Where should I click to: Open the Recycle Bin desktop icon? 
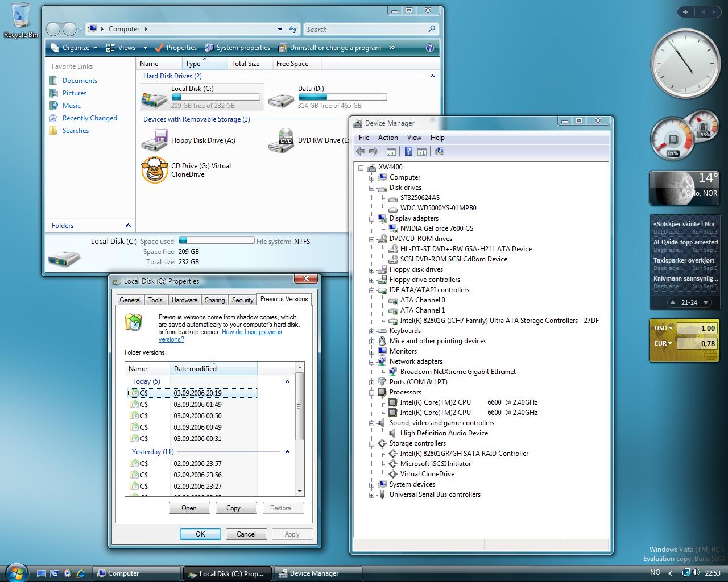tap(20, 20)
